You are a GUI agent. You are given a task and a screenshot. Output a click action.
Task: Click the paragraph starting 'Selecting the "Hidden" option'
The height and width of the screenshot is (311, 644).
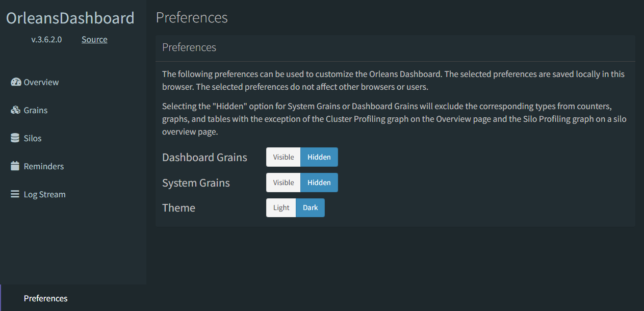coord(394,119)
